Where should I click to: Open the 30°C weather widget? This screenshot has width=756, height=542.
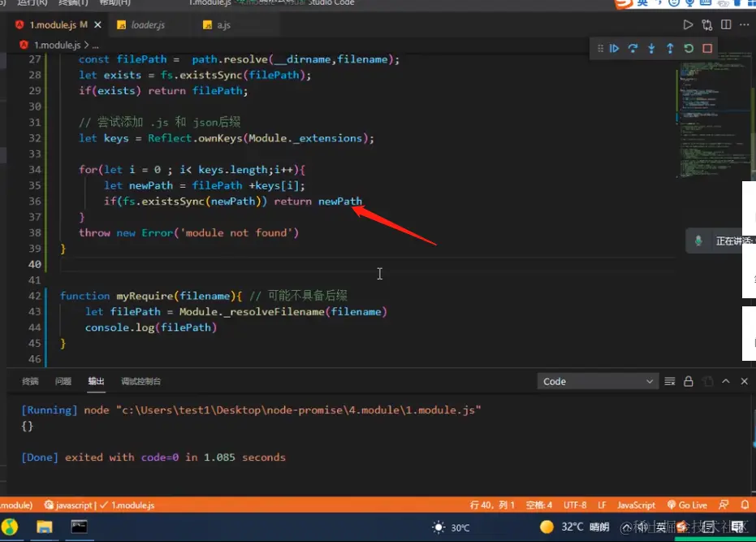point(451,527)
